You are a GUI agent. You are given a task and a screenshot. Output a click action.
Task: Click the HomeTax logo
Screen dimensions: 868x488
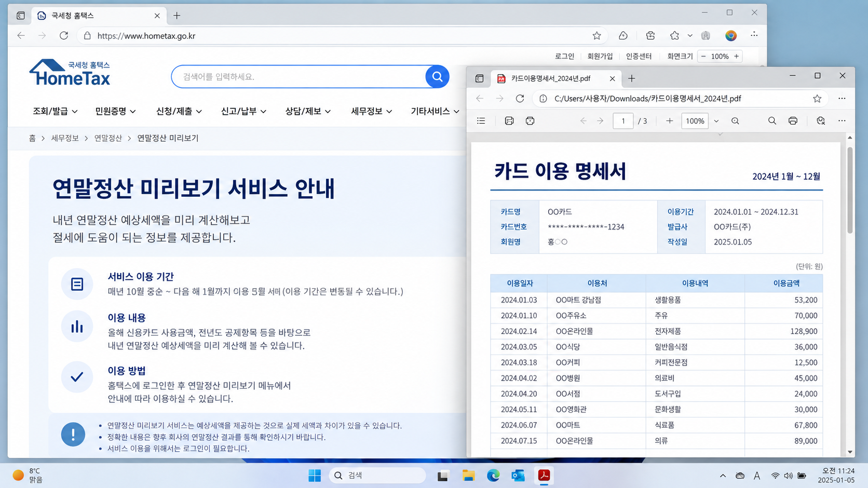[70, 72]
